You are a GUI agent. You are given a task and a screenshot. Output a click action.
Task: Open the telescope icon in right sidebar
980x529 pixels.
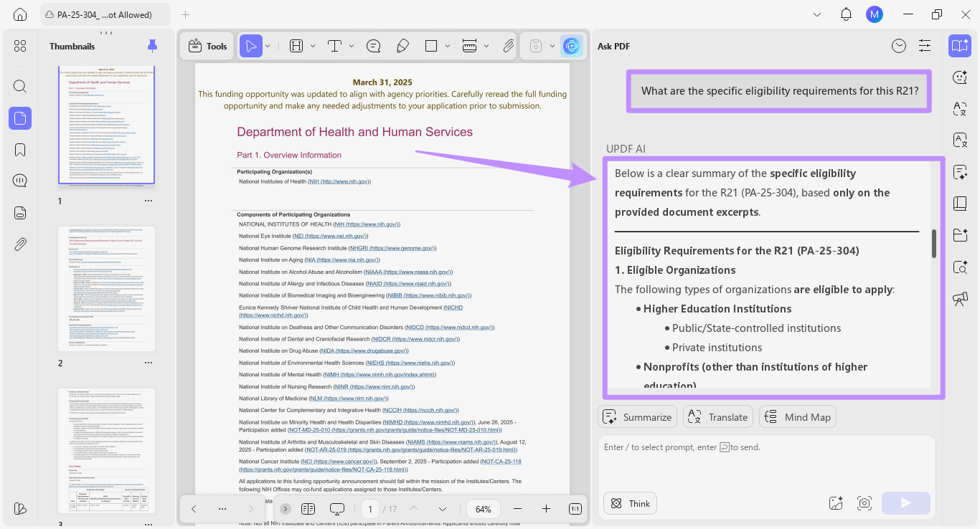click(960, 299)
